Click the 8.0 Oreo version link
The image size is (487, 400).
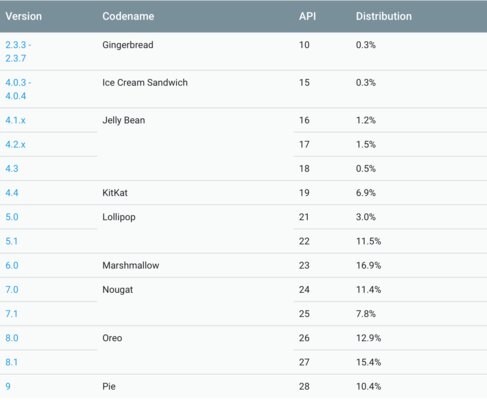[12, 338]
